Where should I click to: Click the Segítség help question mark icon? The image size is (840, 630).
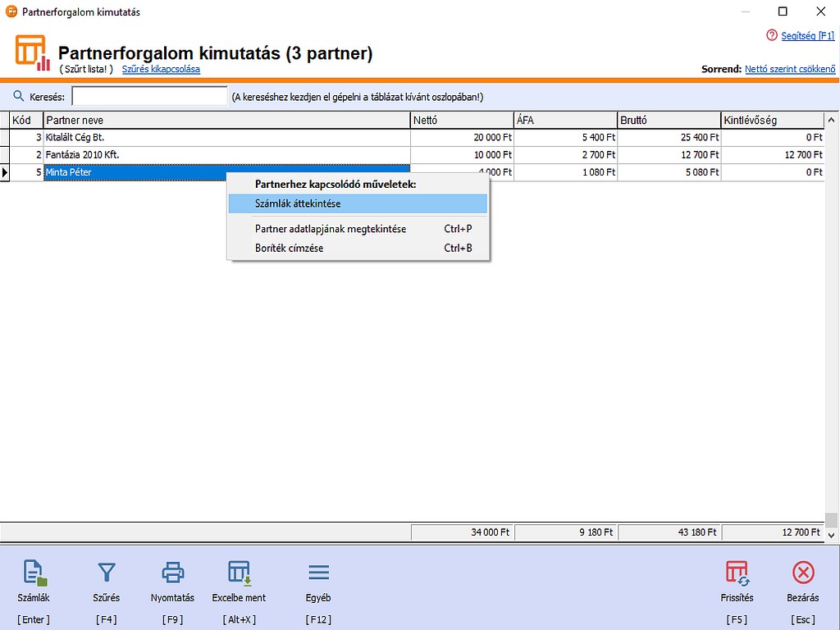pyautogui.click(x=771, y=35)
